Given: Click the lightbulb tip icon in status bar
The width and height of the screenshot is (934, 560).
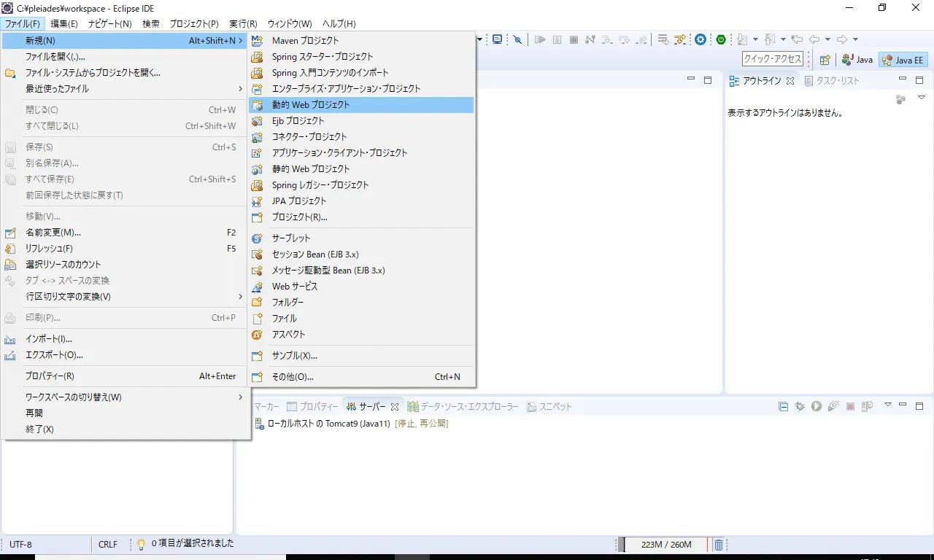Looking at the screenshot, I should (142, 544).
